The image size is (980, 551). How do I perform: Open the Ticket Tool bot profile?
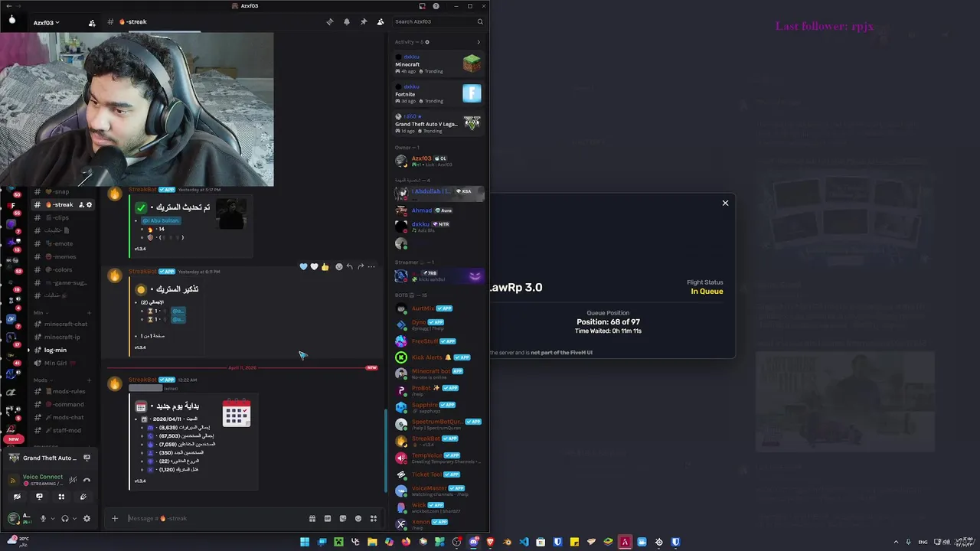click(x=438, y=474)
